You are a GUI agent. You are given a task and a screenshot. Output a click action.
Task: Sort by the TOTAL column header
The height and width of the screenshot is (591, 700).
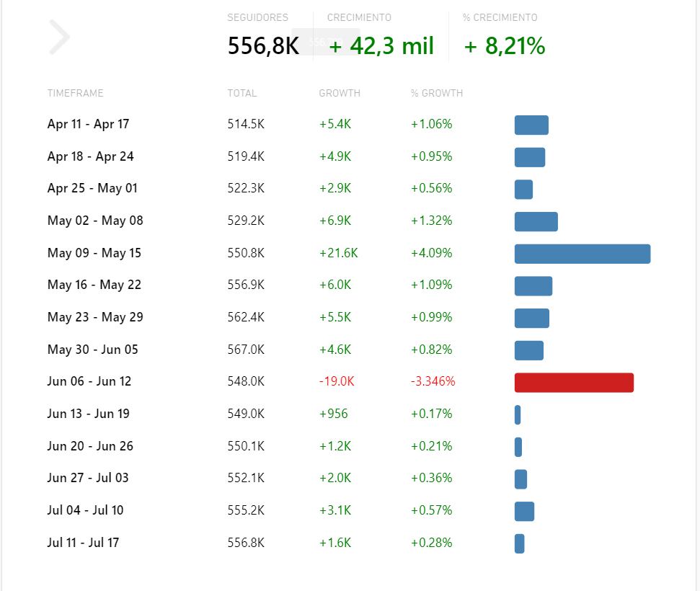[242, 93]
